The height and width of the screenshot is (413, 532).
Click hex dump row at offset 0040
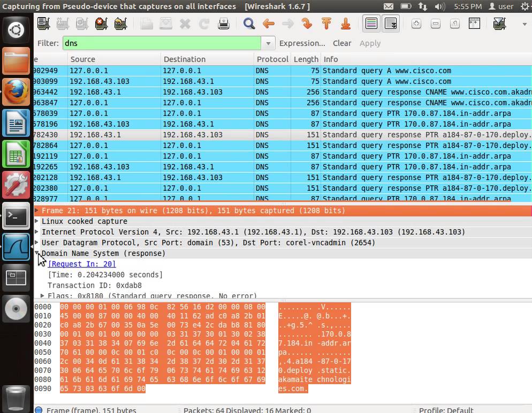click(x=192, y=343)
